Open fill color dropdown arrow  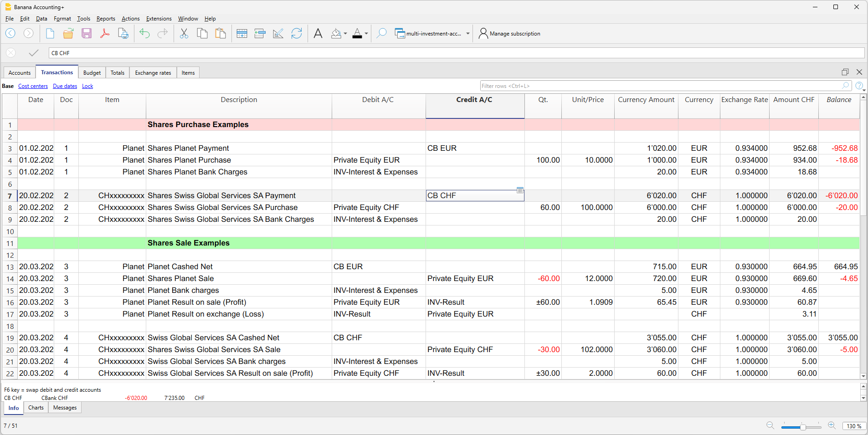click(x=345, y=34)
